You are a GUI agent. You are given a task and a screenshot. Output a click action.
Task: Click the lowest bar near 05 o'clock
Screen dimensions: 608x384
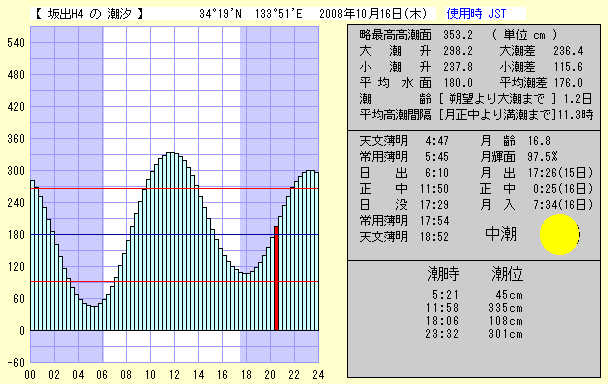(93, 318)
